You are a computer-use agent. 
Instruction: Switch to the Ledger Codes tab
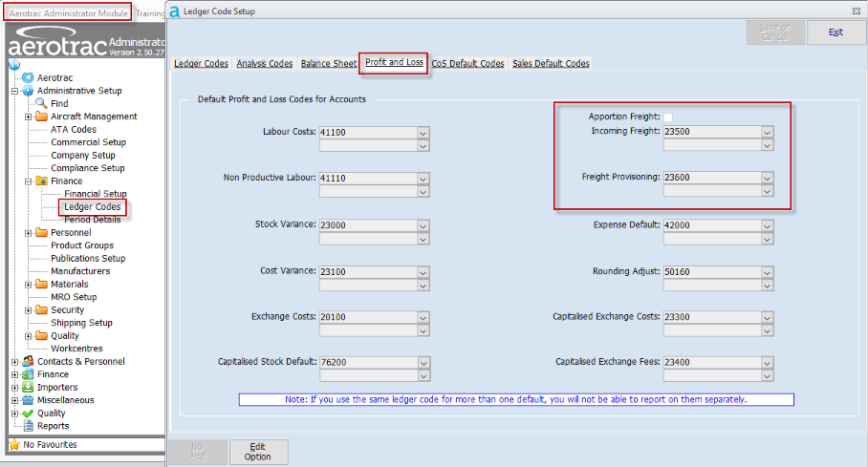pos(201,64)
